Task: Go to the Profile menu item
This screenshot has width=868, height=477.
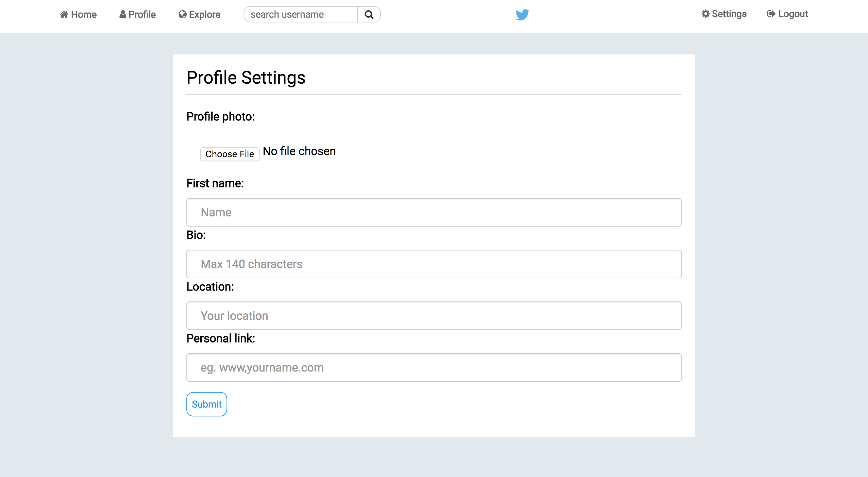Action: tap(142, 14)
